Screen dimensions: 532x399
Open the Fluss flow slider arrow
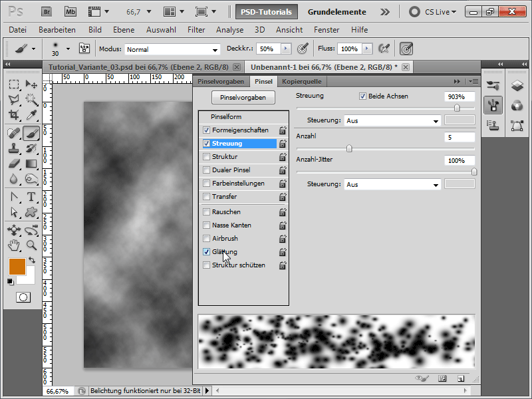(x=367, y=49)
